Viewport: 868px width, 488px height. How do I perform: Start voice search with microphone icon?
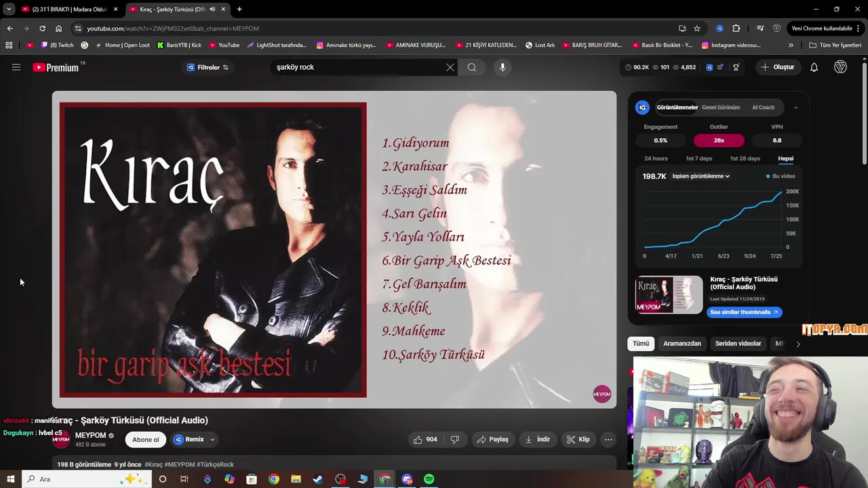tap(502, 67)
